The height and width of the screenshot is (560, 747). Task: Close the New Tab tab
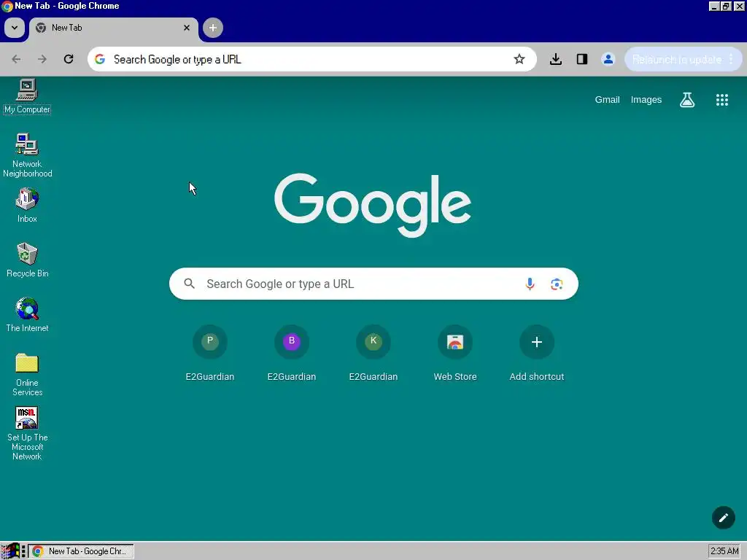[187, 28]
